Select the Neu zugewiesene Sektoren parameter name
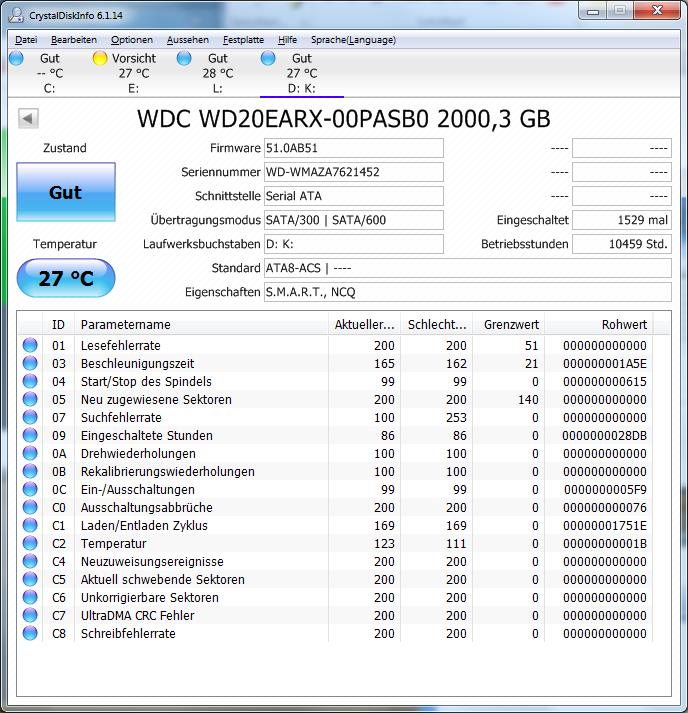Image resolution: width=688 pixels, height=713 pixels. click(156, 400)
